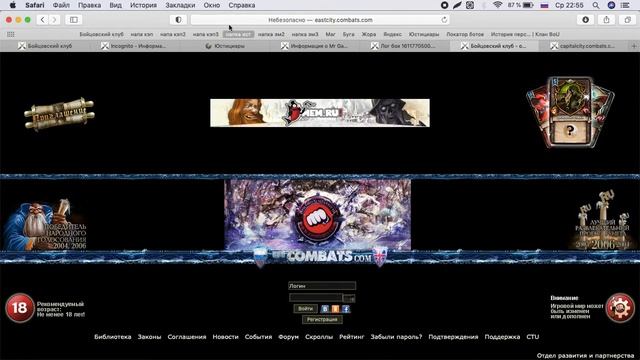Open the Соглашения link
This screenshot has height=360, width=640.
click(187, 337)
